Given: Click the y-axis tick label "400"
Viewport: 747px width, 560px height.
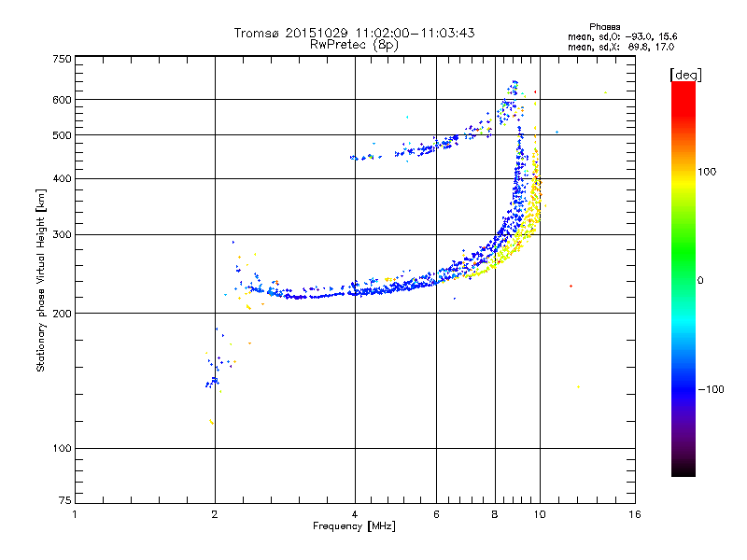Looking at the screenshot, I should coord(62,179).
